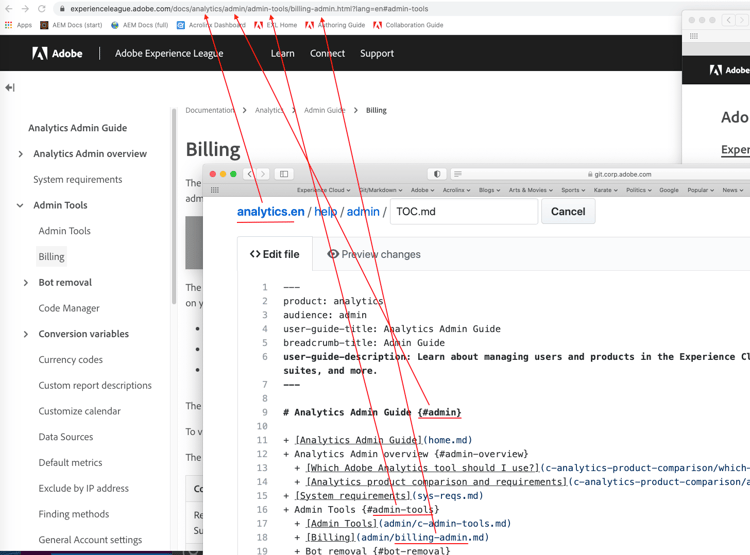Click the analytics.en repository link
750x555 pixels.
point(271,211)
